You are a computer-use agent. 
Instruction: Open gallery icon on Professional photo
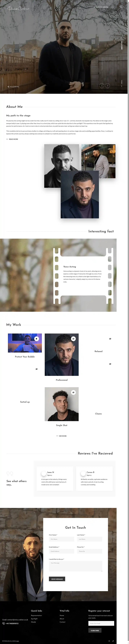[73, 339]
